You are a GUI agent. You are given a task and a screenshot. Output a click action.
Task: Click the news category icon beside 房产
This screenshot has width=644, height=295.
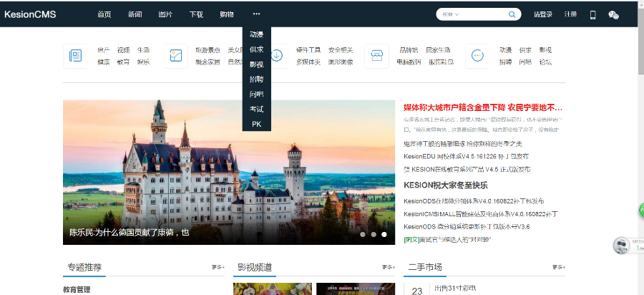(75, 56)
